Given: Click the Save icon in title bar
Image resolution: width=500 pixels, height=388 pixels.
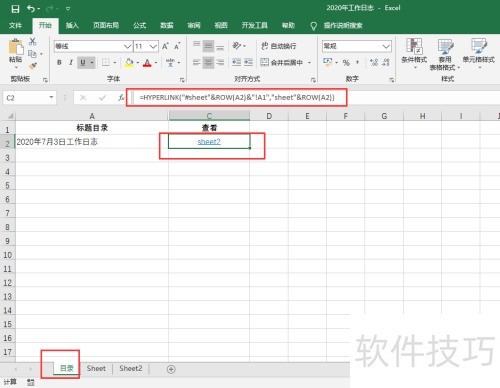Looking at the screenshot, I should tap(15, 9).
